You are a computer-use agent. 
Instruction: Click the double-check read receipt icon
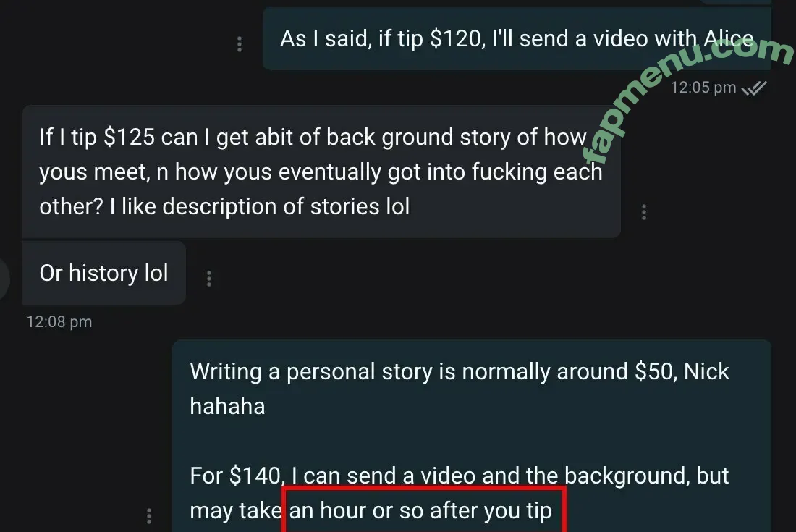(754, 88)
